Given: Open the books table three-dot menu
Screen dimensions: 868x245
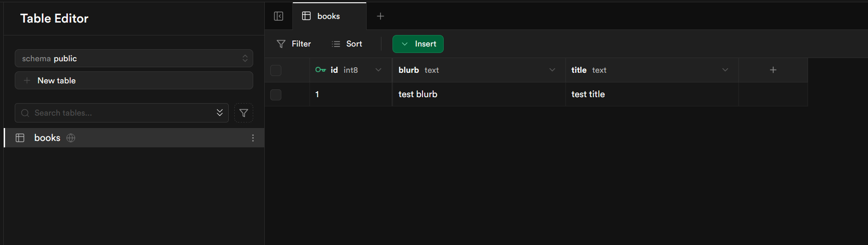Looking at the screenshot, I should (253, 138).
